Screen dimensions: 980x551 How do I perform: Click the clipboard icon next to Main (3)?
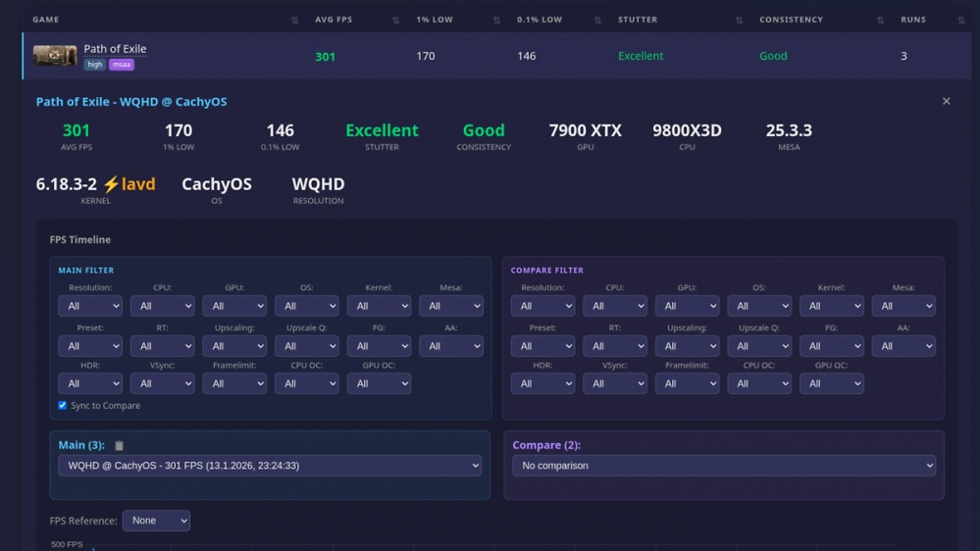coord(119,445)
